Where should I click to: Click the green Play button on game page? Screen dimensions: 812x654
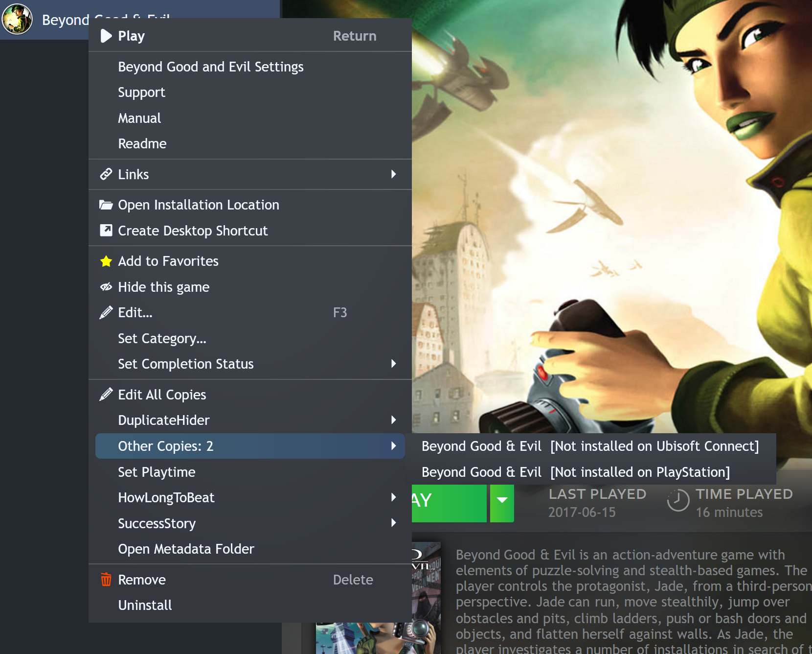(x=449, y=503)
